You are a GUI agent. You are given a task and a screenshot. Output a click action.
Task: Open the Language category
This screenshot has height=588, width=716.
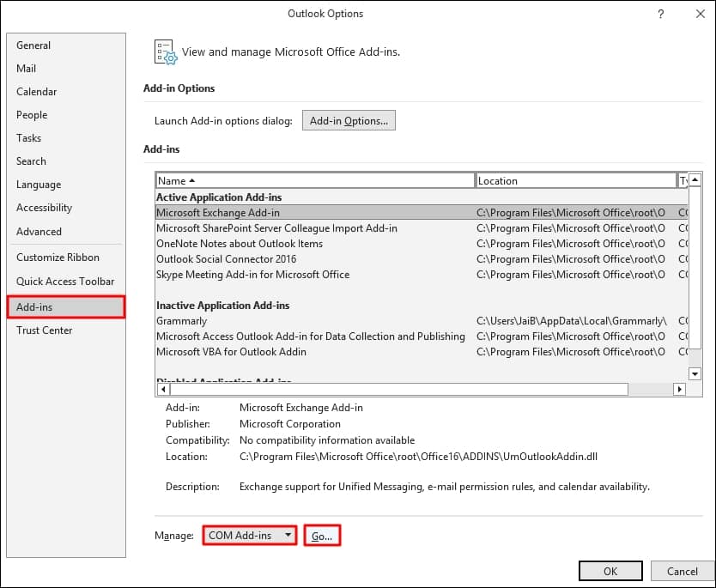[66, 185]
